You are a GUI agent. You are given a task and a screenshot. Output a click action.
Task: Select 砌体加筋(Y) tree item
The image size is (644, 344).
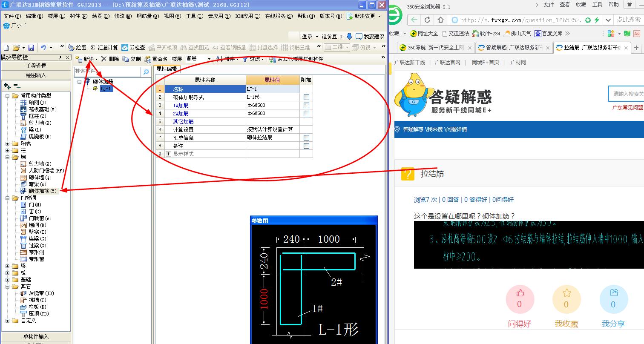click(42, 191)
